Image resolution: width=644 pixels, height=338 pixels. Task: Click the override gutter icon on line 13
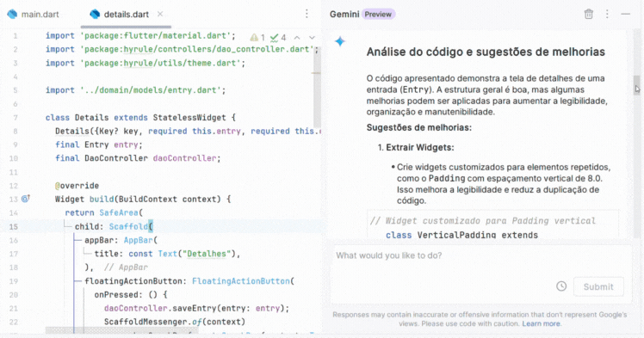[x=26, y=199]
